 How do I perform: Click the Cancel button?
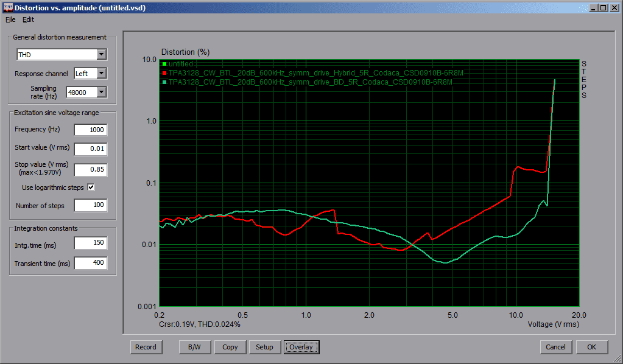(555, 347)
